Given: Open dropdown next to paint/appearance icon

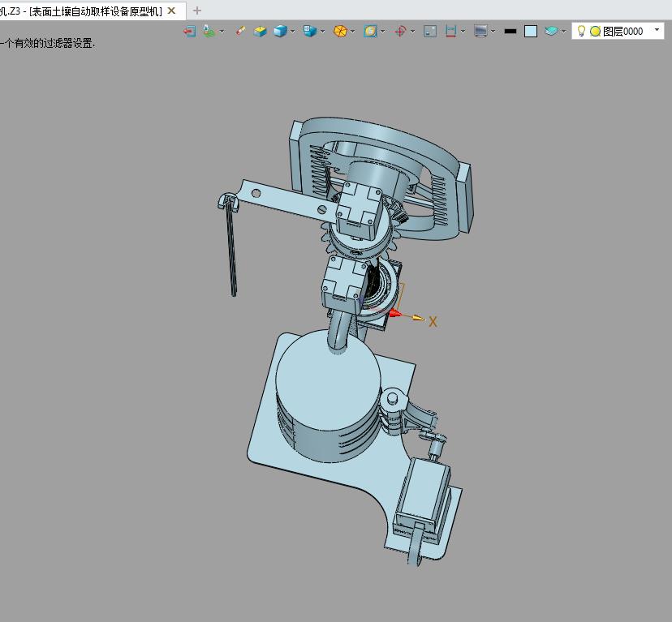Looking at the screenshot, I should point(222,32).
